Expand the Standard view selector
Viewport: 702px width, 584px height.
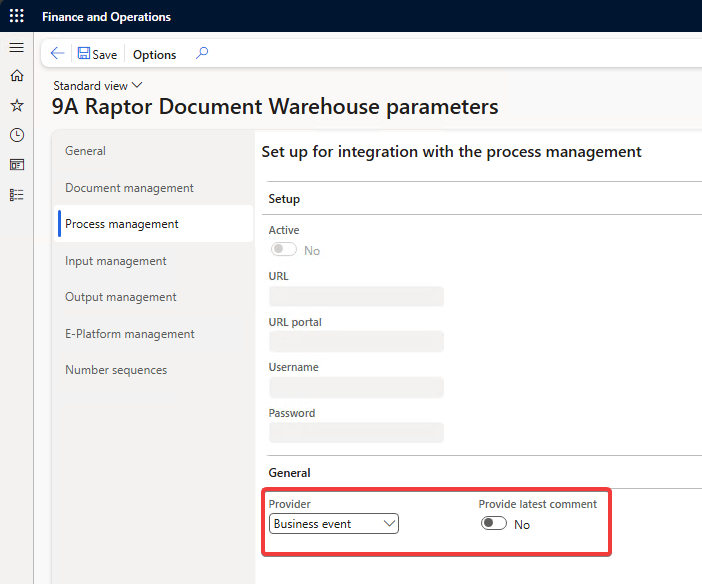tap(98, 86)
